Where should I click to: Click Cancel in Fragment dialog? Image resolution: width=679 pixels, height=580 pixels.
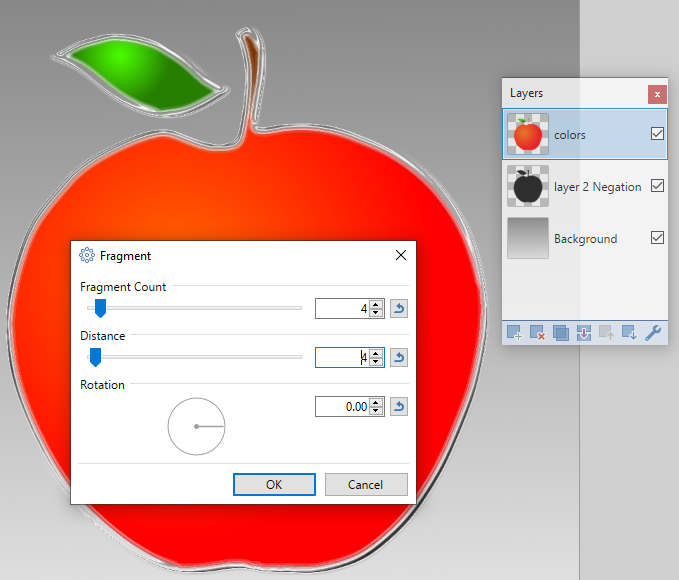click(366, 484)
